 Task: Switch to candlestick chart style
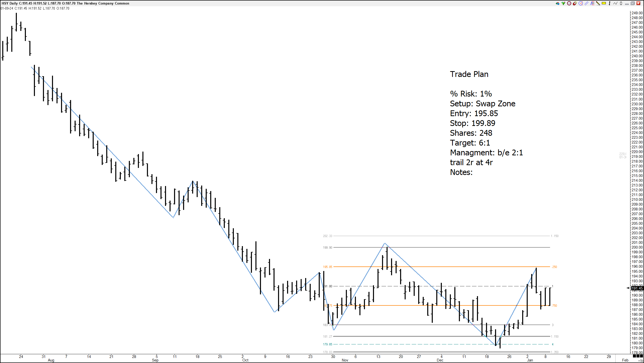[621, 3]
